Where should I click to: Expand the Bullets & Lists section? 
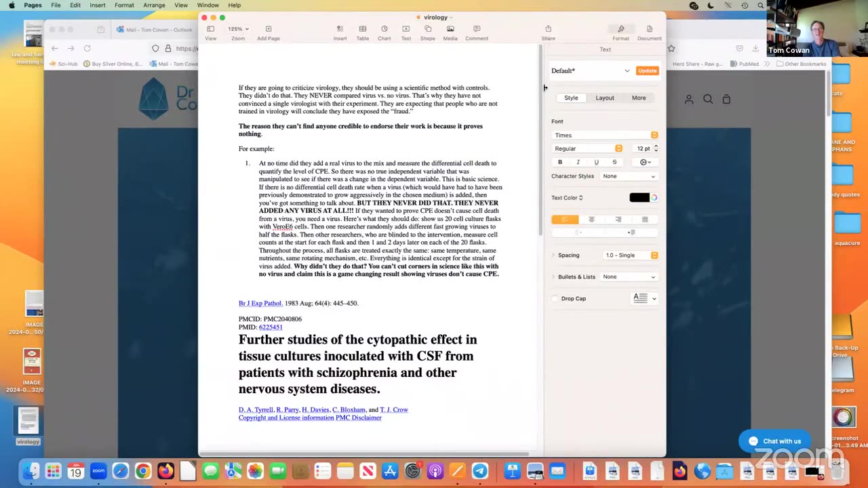pyautogui.click(x=554, y=277)
